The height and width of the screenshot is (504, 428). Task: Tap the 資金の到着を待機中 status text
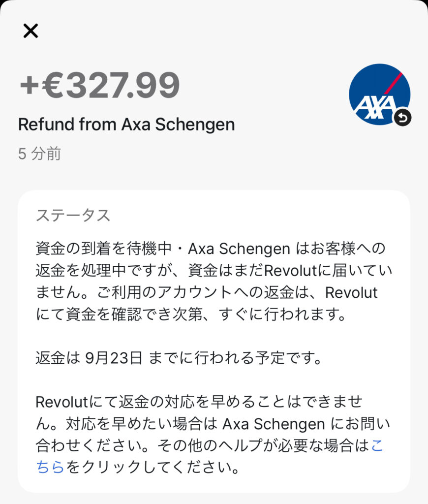103,249
